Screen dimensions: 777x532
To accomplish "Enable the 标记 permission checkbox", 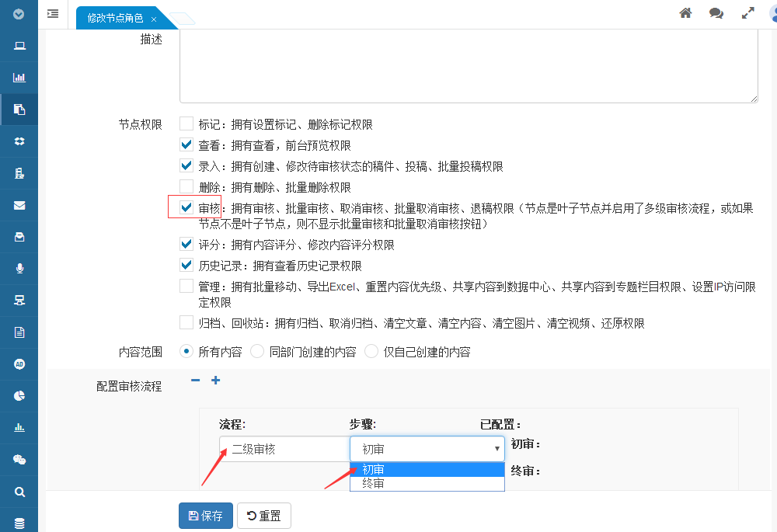I will [186, 123].
